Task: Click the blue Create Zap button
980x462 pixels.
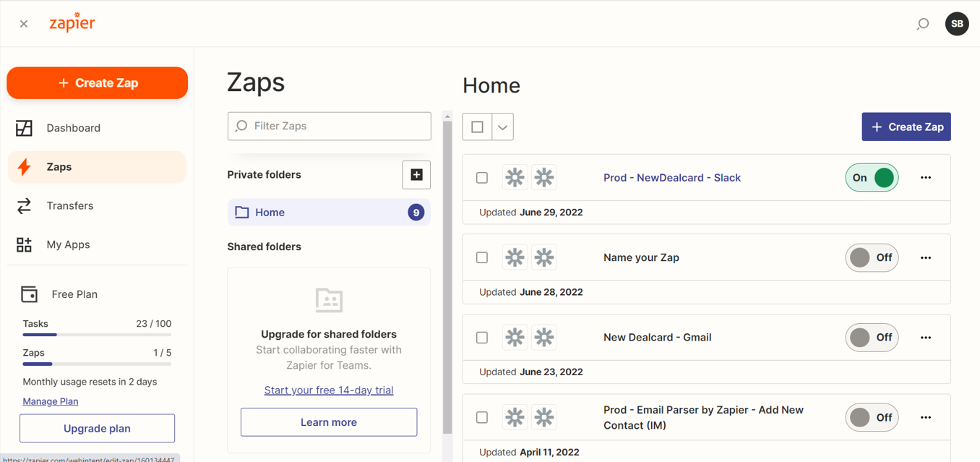Action: tap(906, 127)
